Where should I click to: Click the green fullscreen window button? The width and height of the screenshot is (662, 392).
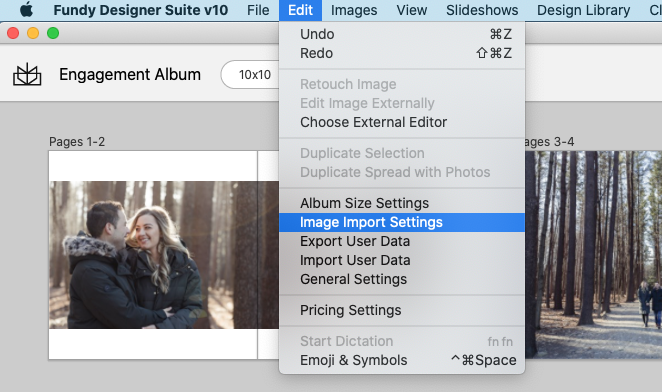click(53, 33)
